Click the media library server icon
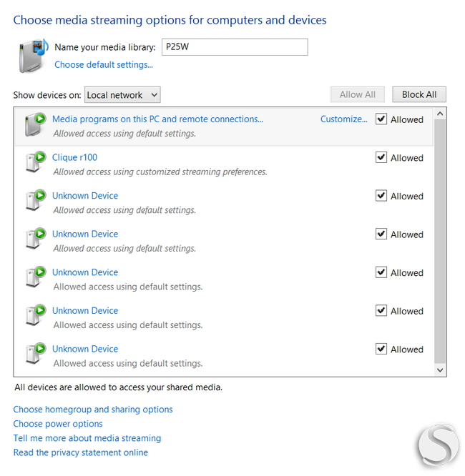465x476 pixels. [x=34, y=56]
